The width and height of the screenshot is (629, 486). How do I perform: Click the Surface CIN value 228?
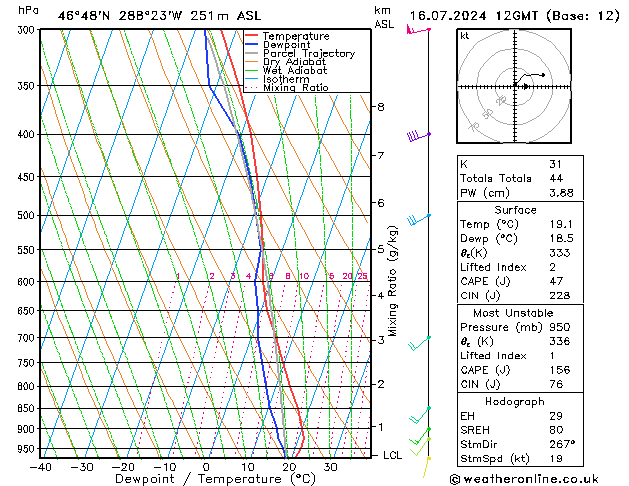pyautogui.click(x=560, y=296)
